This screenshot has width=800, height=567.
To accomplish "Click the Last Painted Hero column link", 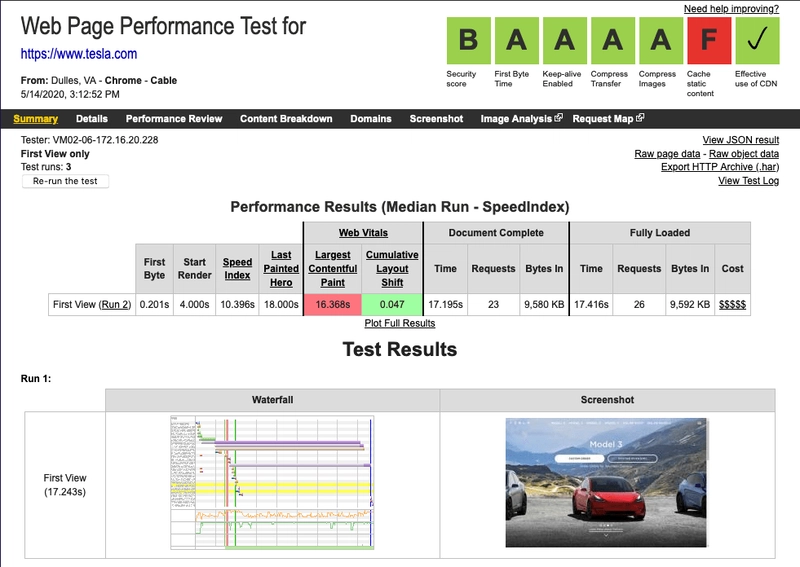I will pyautogui.click(x=281, y=268).
